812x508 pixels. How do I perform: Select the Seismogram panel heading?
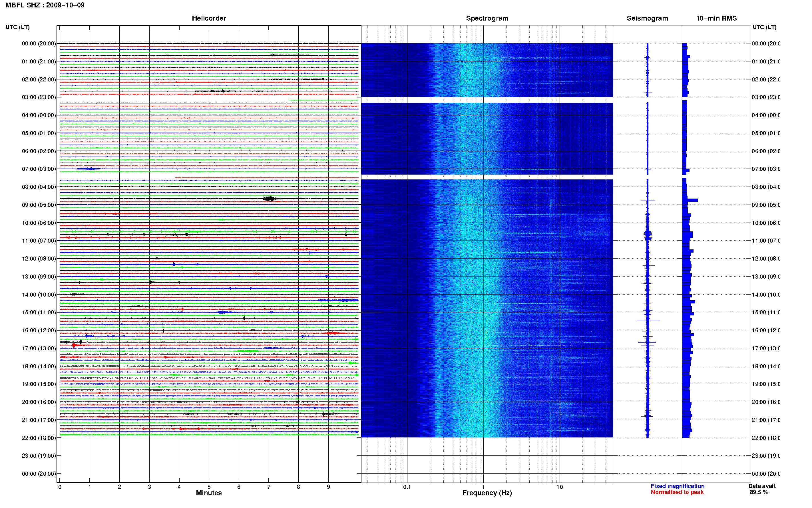pyautogui.click(x=647, y=18)
